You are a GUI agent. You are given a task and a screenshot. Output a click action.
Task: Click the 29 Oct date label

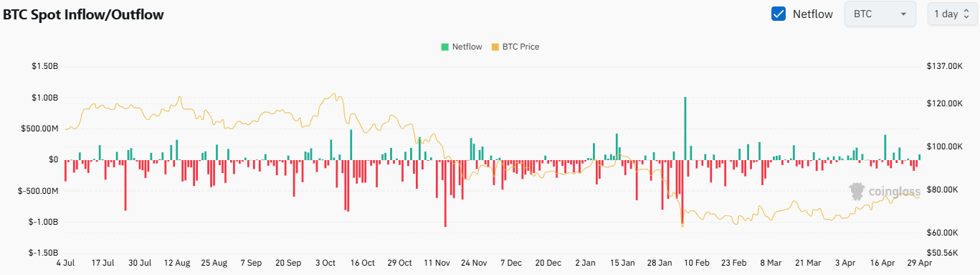[400, 264]
